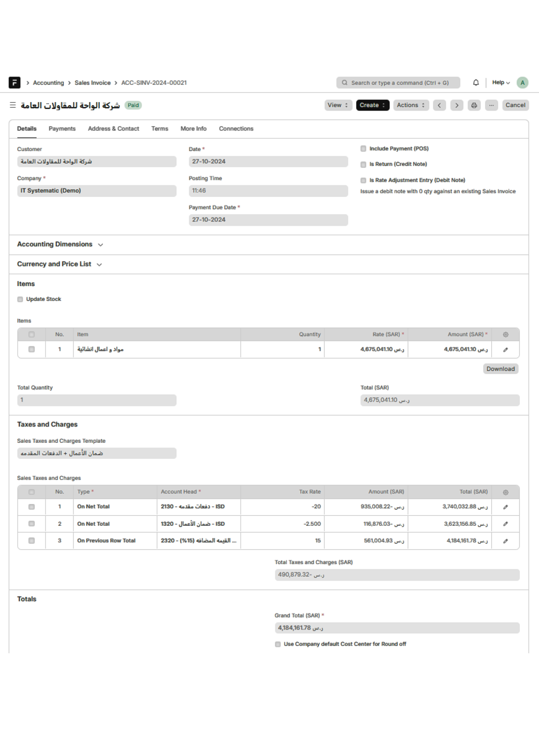Open the Help dropdown menu

click(x=501, y=82)
